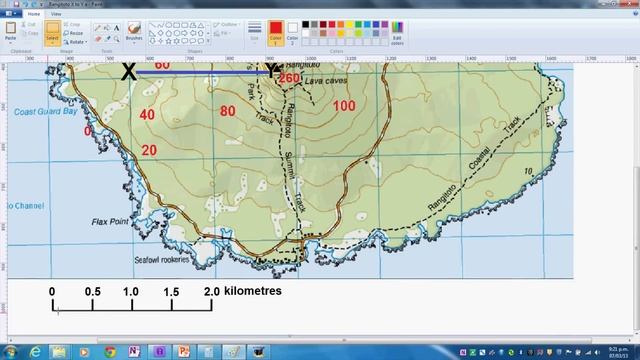Open PowerPoint from the taskbar
640x360 pixels.
pyautogui.click(x=184, y=352)
